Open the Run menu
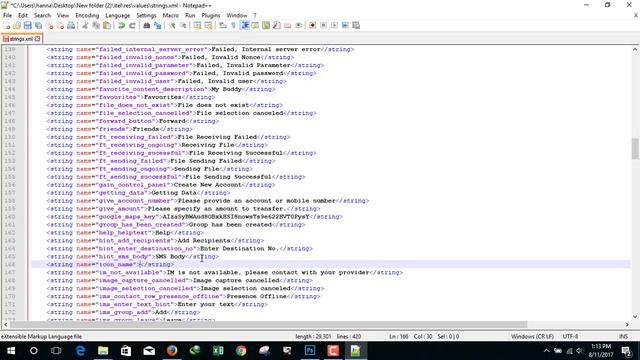The height and width of the screenshot is (360, 640). [x=190, y=15]
